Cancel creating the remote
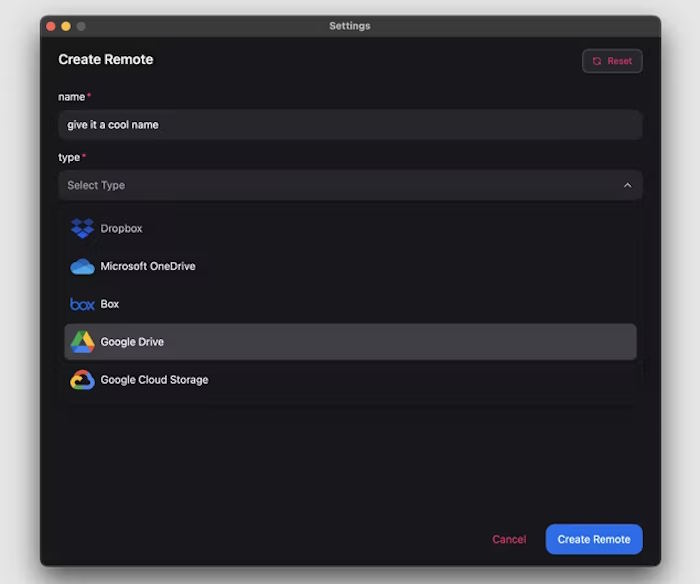This screenshot has height=584, width=700. point(509,539)
